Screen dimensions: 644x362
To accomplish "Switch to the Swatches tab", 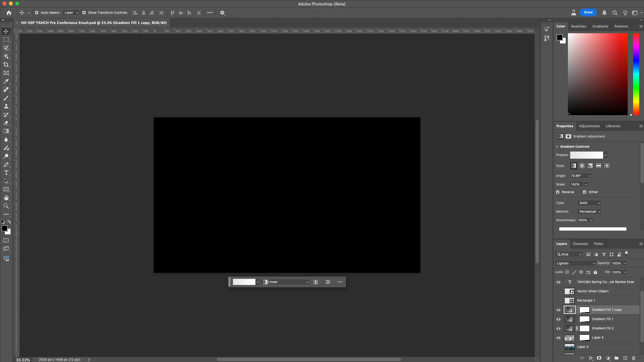I will point(578,26).
